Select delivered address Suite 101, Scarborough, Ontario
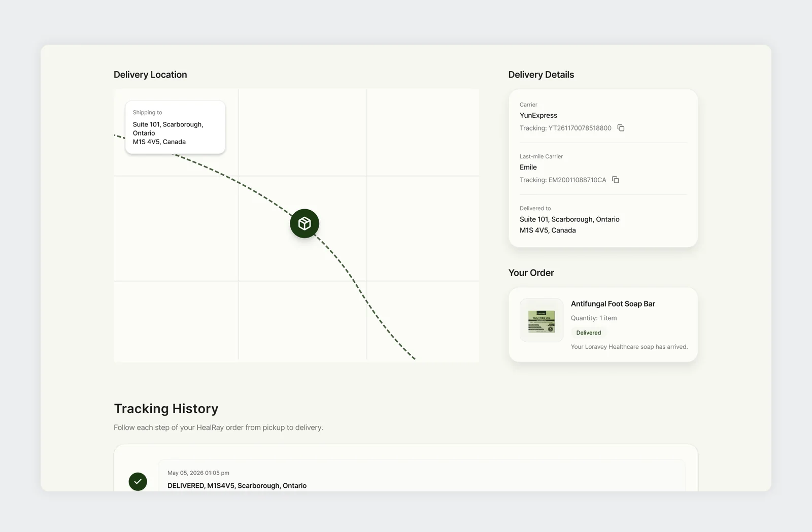Screen dimensions: 812x532 pyautogui.click(x=569, y=219)
